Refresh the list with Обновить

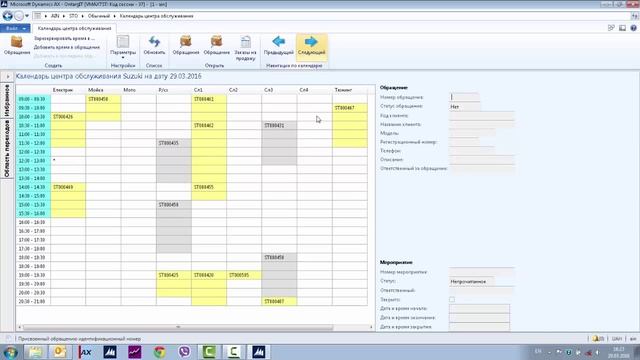tap(154, 45)
